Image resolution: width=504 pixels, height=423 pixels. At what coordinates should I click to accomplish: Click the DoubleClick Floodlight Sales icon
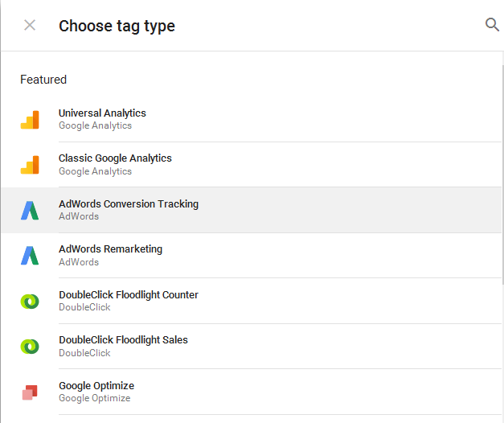(30, 347)
